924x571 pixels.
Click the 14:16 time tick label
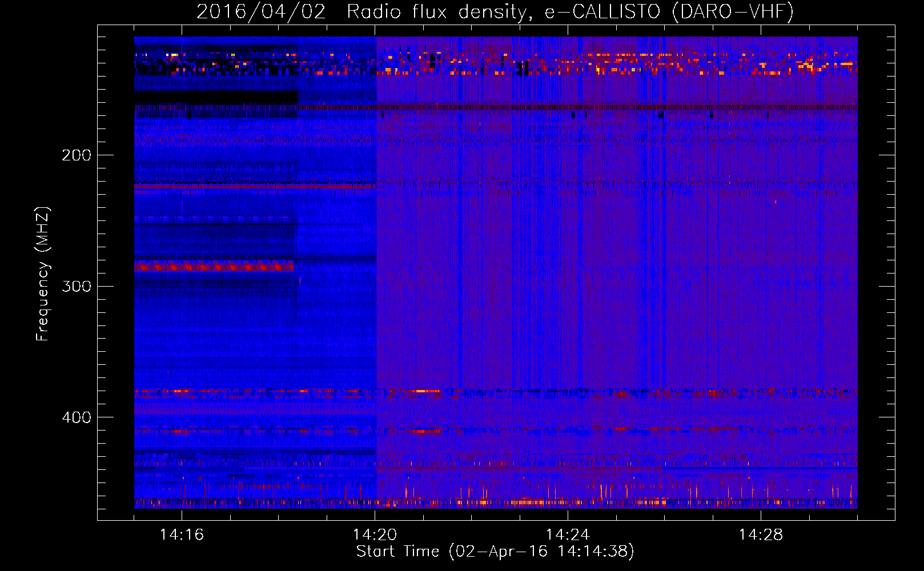click(182, 535)
